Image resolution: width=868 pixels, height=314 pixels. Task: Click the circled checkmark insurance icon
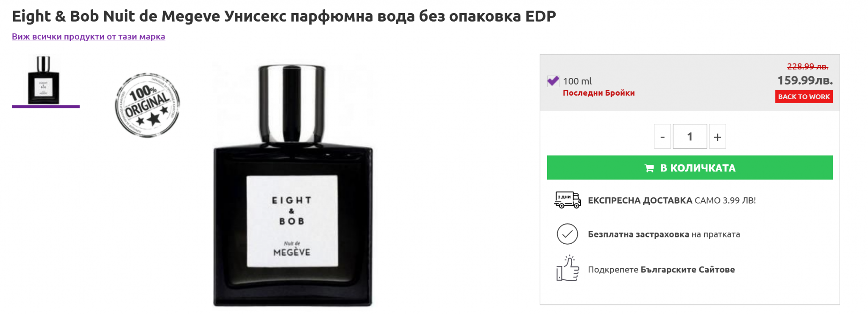[x=568, y=234]
